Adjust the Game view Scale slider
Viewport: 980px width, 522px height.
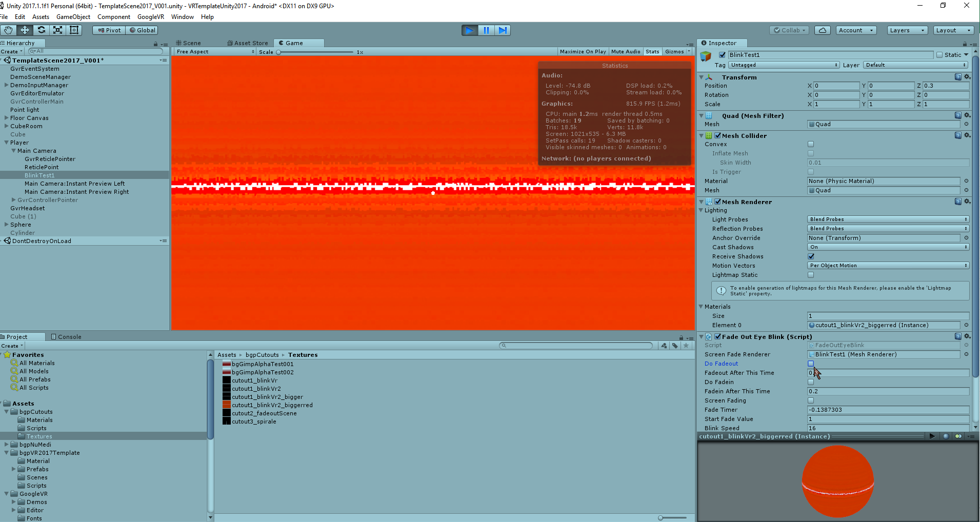[x=279, y=52]
